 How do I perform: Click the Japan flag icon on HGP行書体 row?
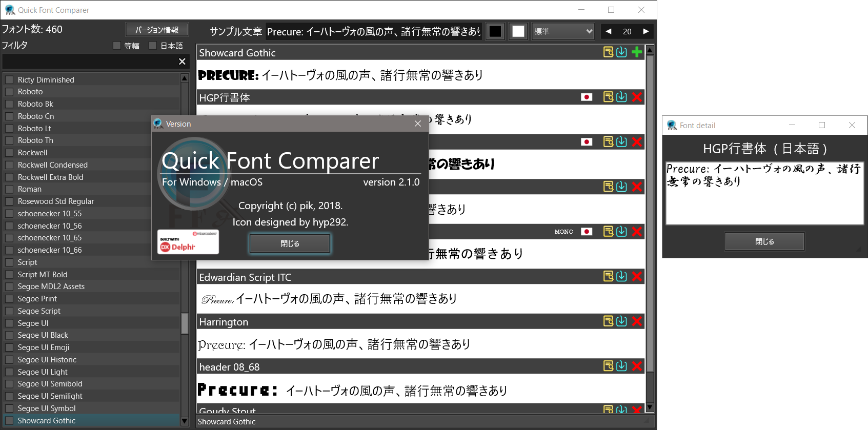[587, 97]
